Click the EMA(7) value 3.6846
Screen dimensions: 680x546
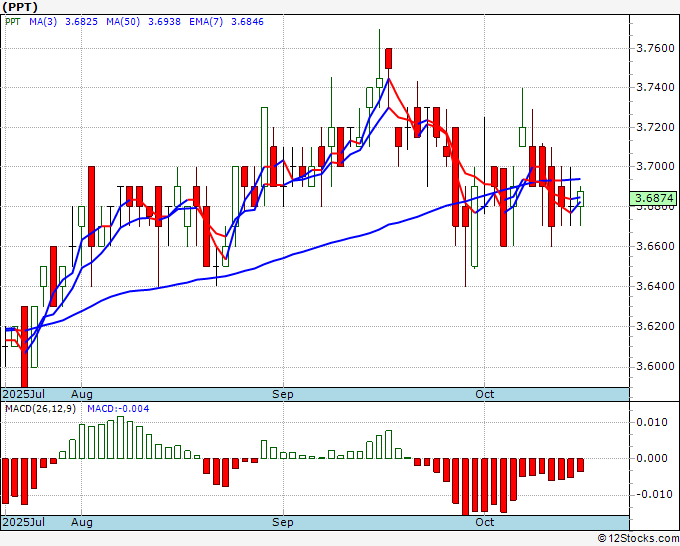[247, 22]
